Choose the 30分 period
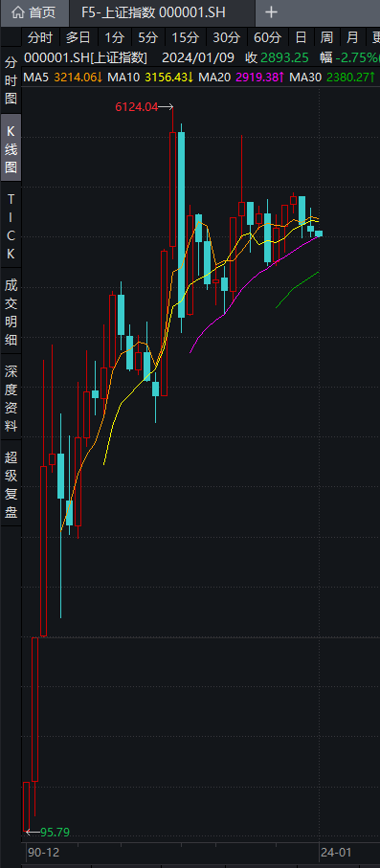This screenshot has height=868, width=380. point(227,37)
